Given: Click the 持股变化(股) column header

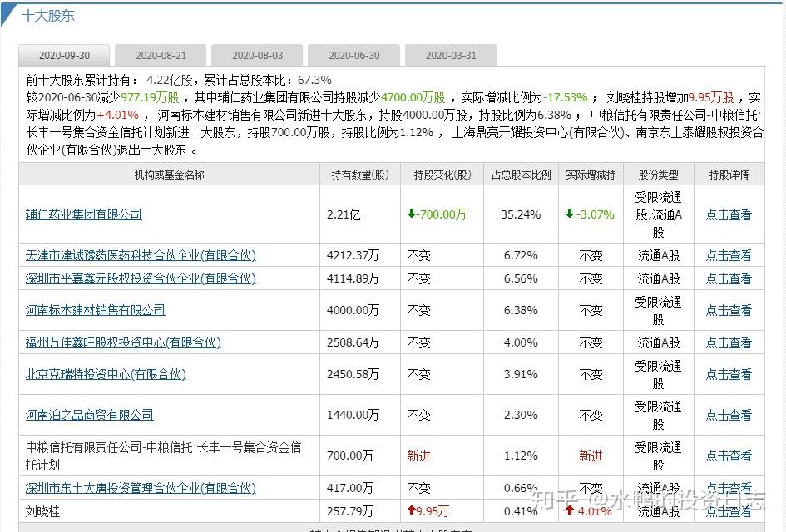Looking at the screenshot, I should (x=442, y=175).
